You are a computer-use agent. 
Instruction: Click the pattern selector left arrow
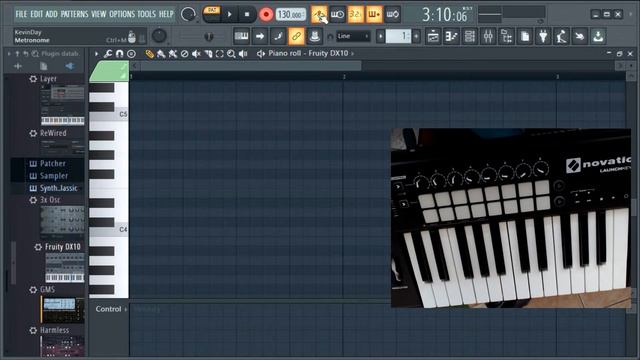[x=380, y=36]
